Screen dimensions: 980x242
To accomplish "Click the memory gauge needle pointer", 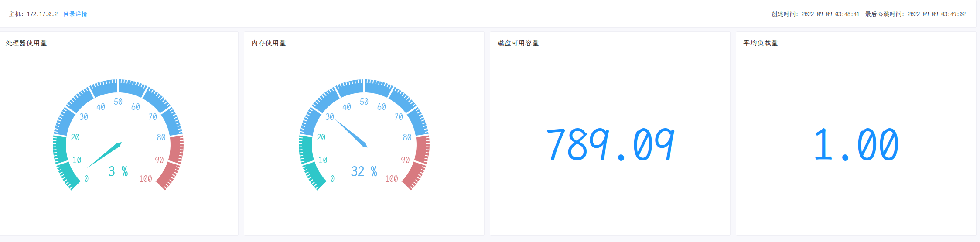I will tap(351, 133).
